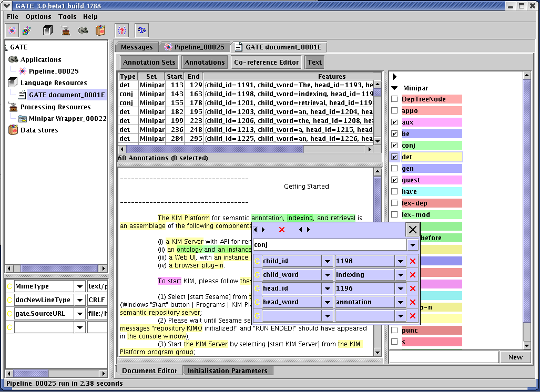Click the yellow det color swatch
The width and height of the screenshot is (540, 392).
432,157
